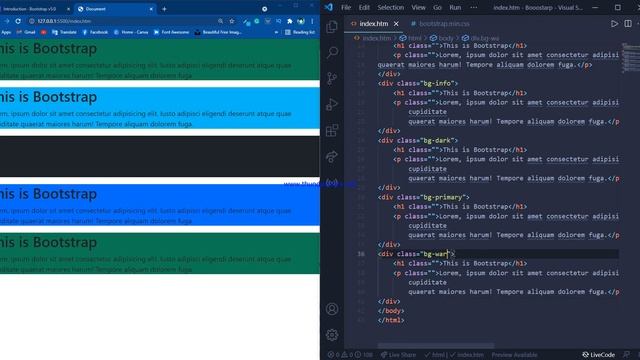Open the Run menu
The height and width of the screenshot is (360, 640).
(x=455, y=7)
